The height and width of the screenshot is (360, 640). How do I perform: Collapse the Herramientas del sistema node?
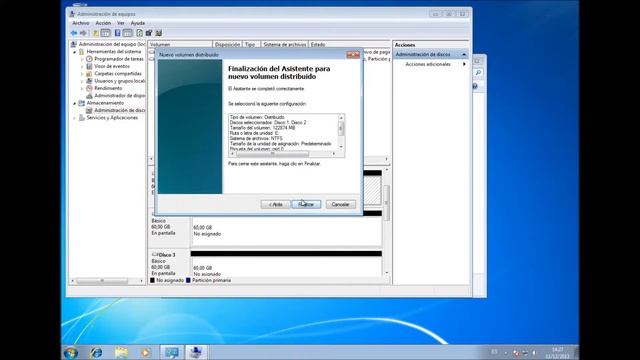[75, 52]
